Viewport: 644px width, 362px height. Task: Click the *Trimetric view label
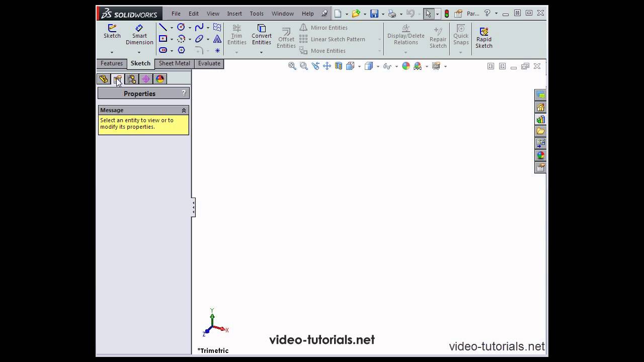tap(213, 350)
